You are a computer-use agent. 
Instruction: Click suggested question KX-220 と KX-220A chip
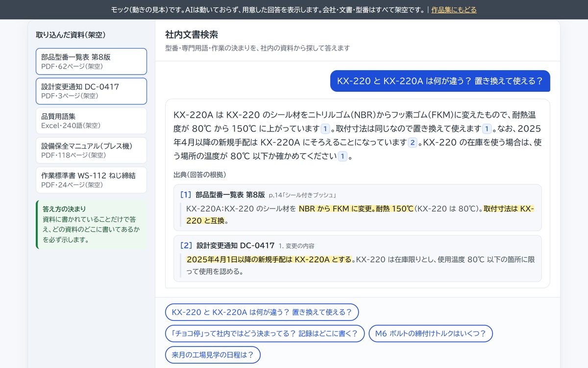[262, 312]
